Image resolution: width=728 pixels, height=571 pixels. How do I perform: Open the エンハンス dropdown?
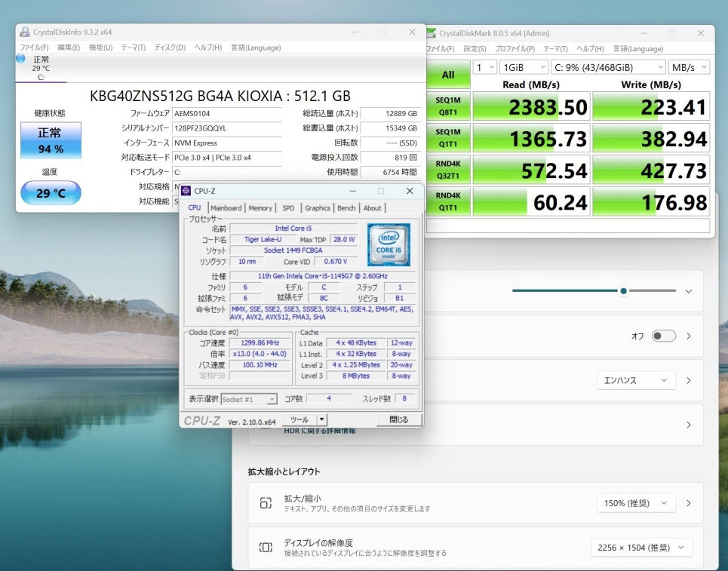tap(635, 381)
